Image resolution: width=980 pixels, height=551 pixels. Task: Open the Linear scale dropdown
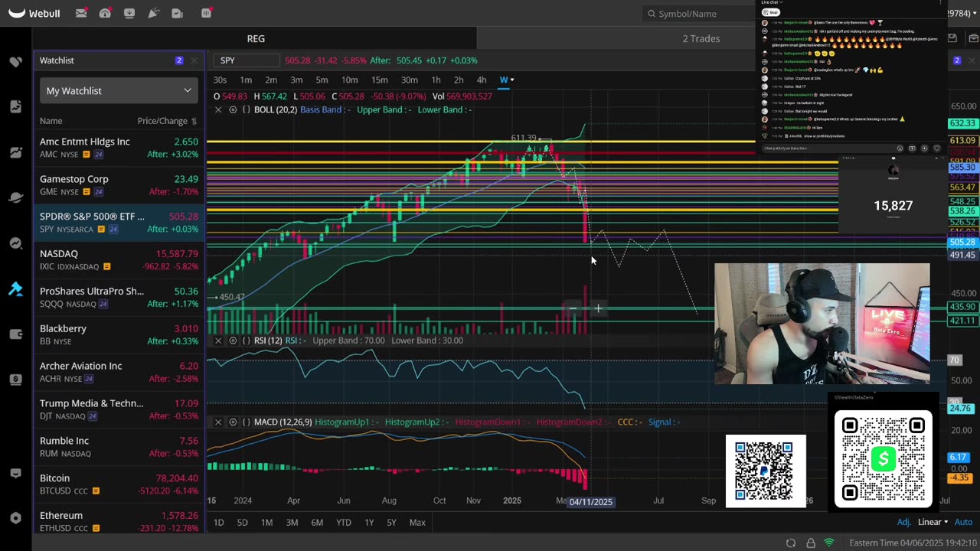[x=933, y=522]
